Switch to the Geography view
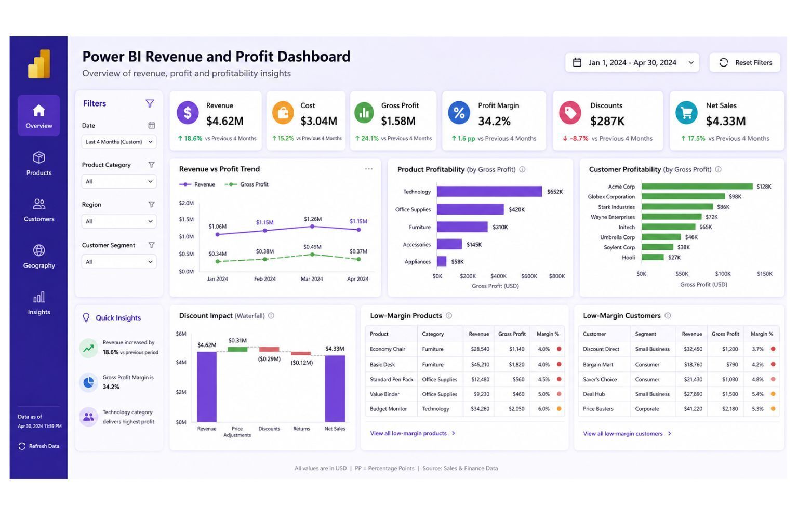 [x=39, y=257]
